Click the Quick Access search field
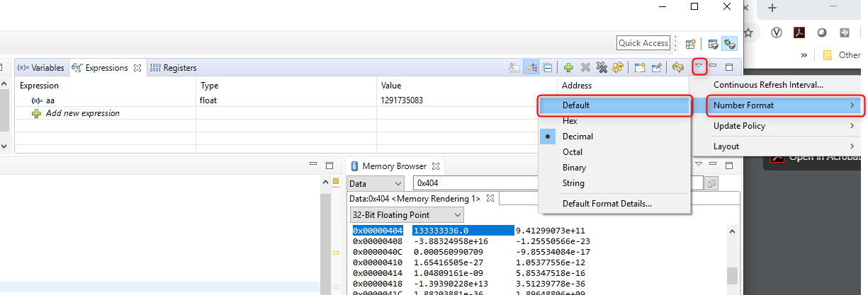The width and height of the screenshot is (868, 295). [643, 43]
